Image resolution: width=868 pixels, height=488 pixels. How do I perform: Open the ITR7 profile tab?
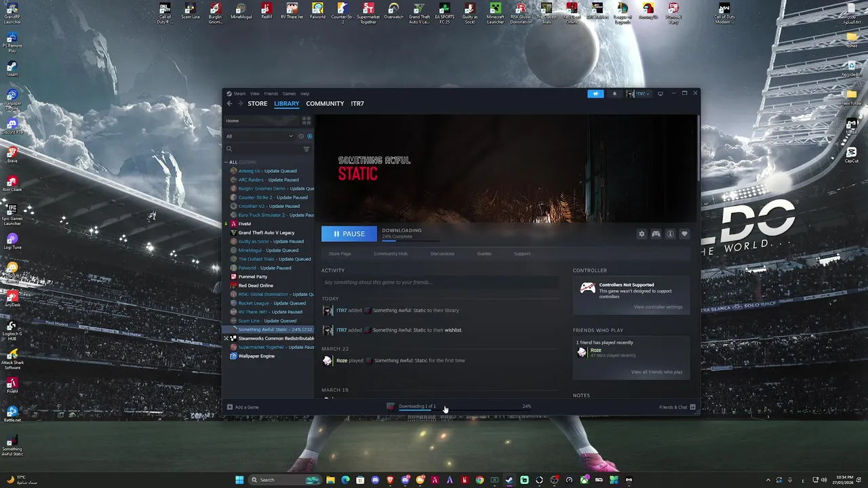click(357, 104)
